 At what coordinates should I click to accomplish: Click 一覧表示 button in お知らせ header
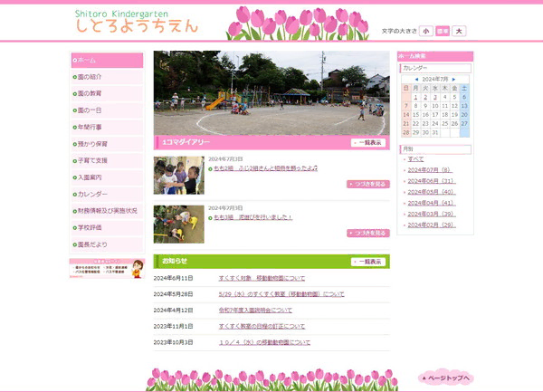coord(367,262)
